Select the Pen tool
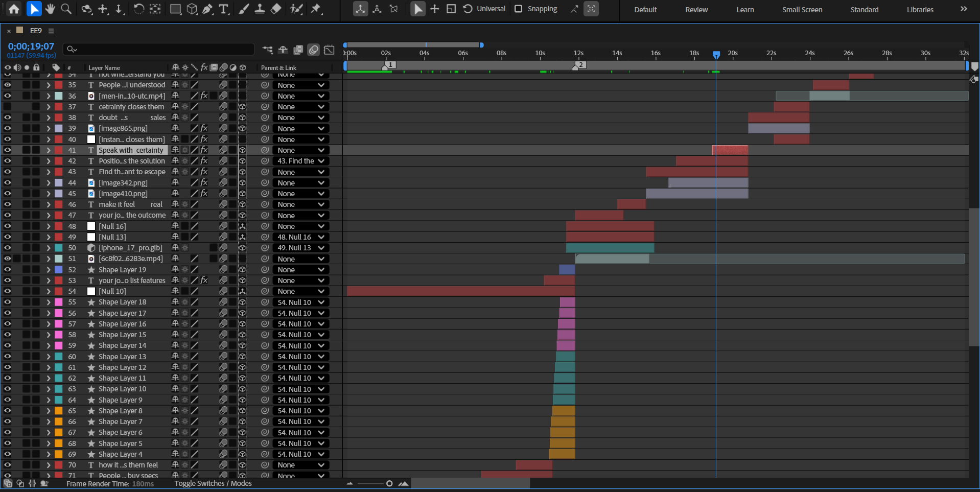Image resolution: width=980 pixels, height=492 pixels. point(207,9)
